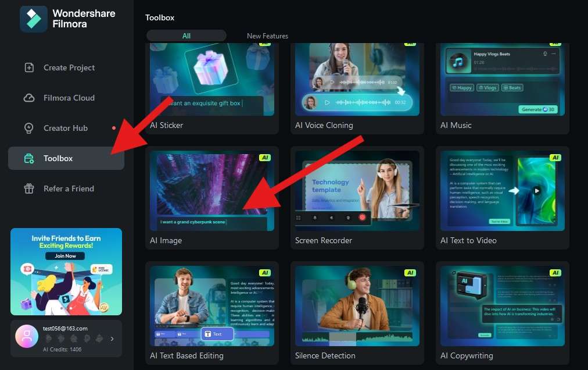Click the AI Voice Cloning label
Image resolution: width=588 pixels, height=370 pixels.
[324, 126]
